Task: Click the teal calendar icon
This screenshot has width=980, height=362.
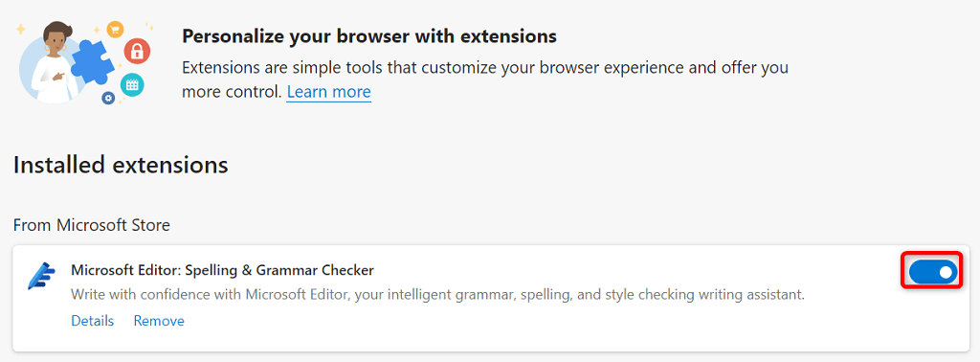Action: [x=132, y=85]
